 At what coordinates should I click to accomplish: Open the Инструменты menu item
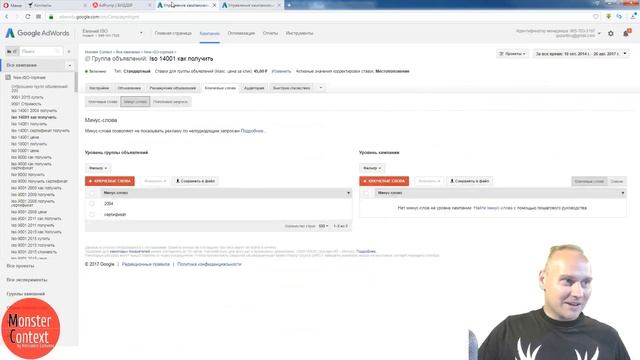pos(299,33)
